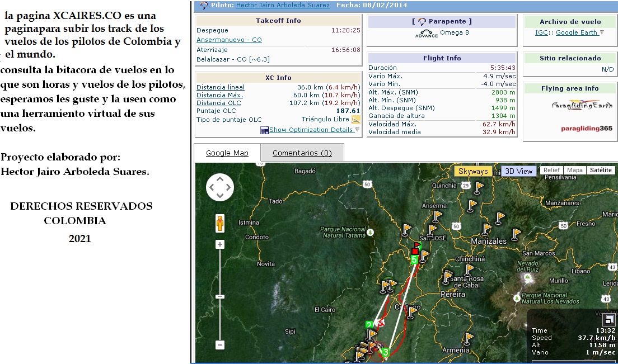The height and width of the screenshot is (364, 618).
Task: Open the Comentarios (0) tab
Action: coord(302,153)
